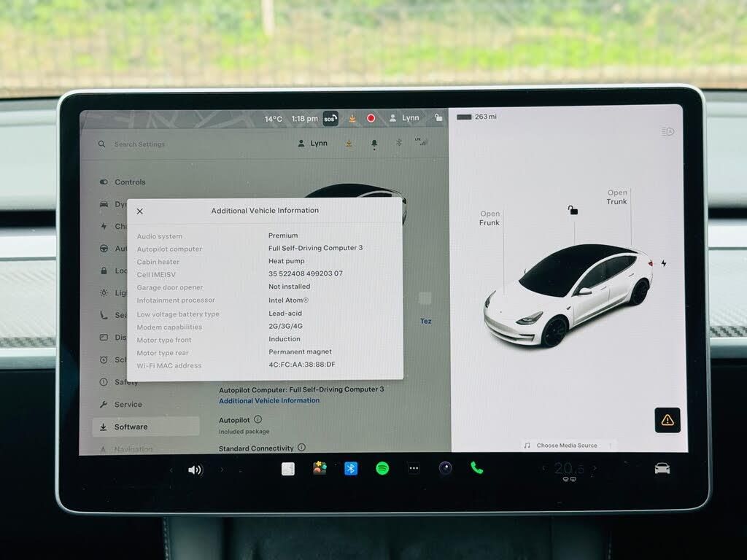Select the Schedule clock icon in the sidebar

click(104, 359)
